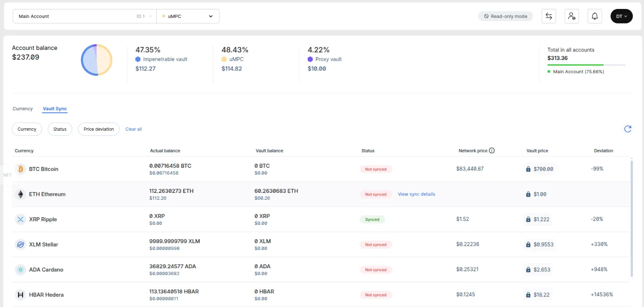This screenshot has height=307, width=644.
Task: Click the Synced badge for XRP
Action: (x=372, y=219)
